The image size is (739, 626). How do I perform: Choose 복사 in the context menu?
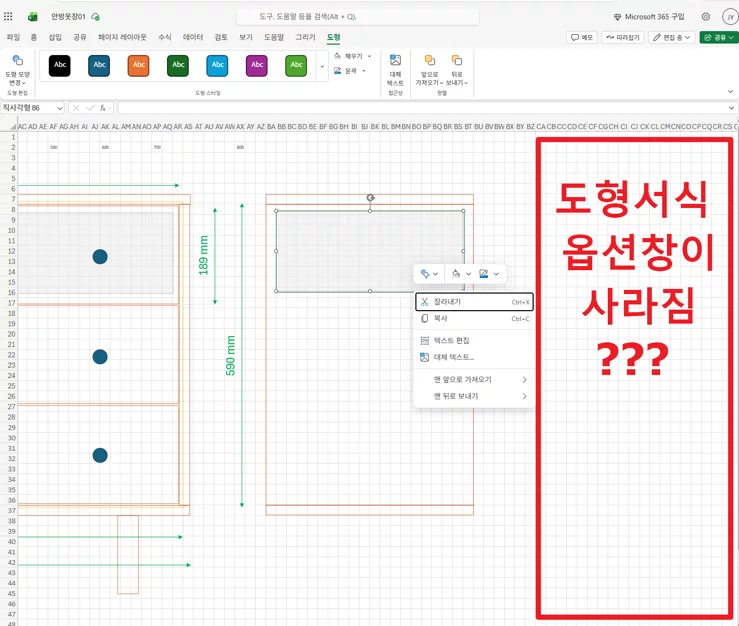point(474,319)
